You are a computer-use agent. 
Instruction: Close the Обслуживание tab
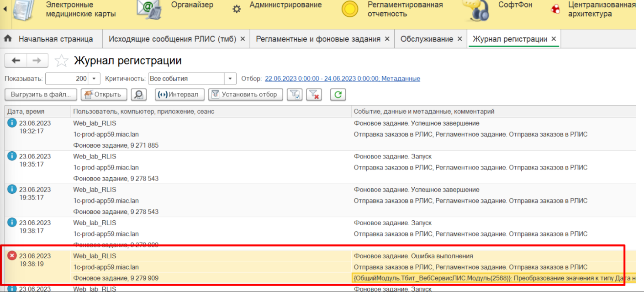[x=459, y=39]
